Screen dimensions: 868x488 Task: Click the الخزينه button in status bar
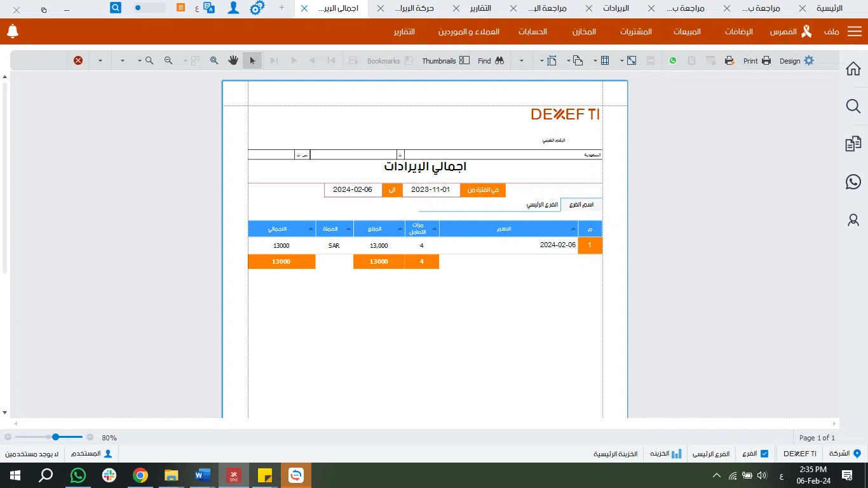tap(665, 454)
